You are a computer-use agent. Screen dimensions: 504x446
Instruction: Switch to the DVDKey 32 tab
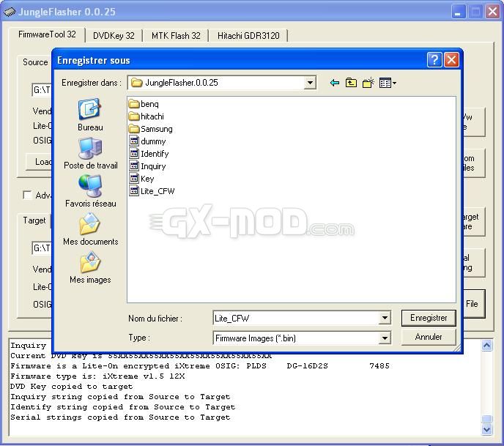coord(114,36)
